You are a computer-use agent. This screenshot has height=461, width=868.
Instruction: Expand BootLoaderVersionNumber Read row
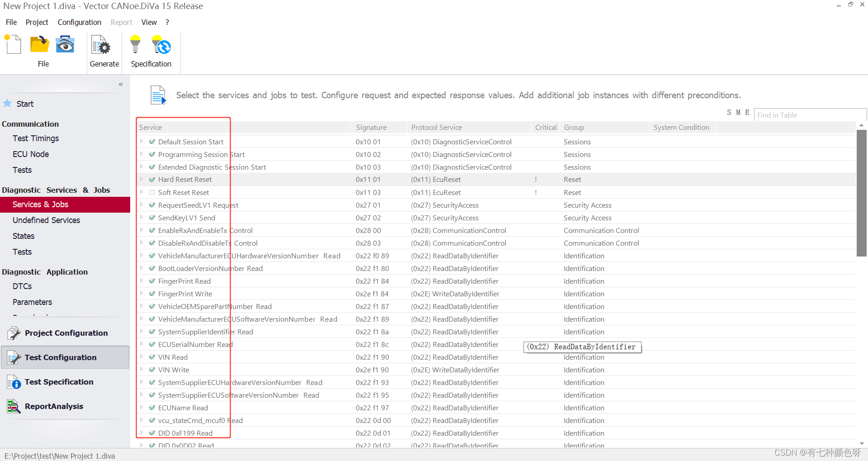point(142,268)
